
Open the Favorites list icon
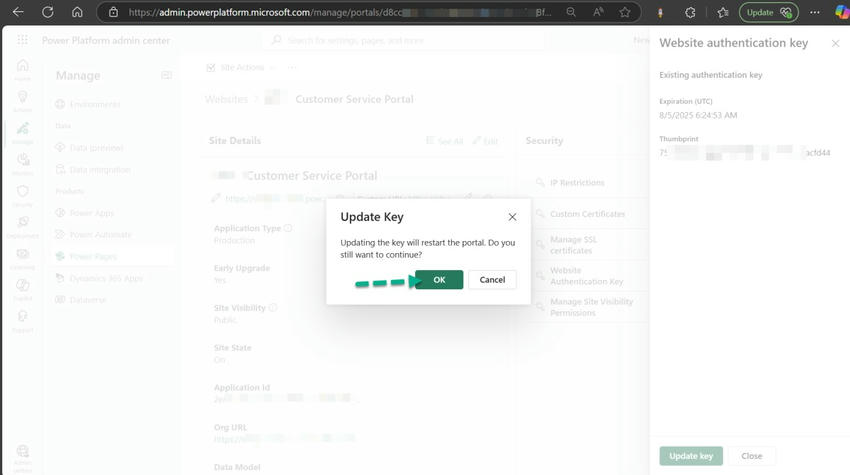723,12
